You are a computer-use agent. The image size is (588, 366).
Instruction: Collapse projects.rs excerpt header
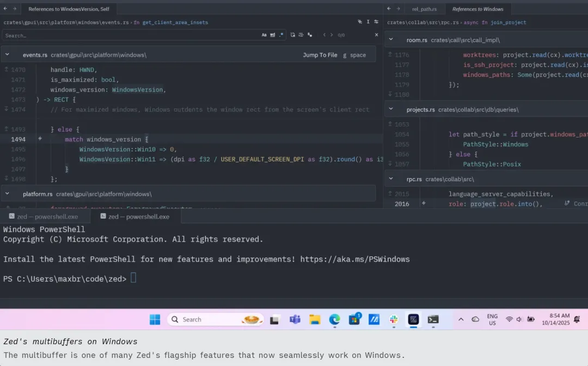pyautogui.click(x=391, y=109)
